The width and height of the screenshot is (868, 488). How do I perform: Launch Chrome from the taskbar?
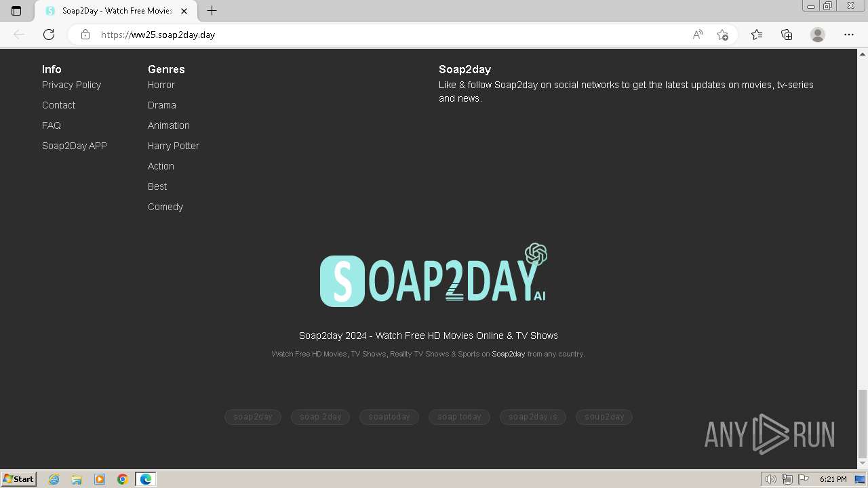tap(123, 479)
